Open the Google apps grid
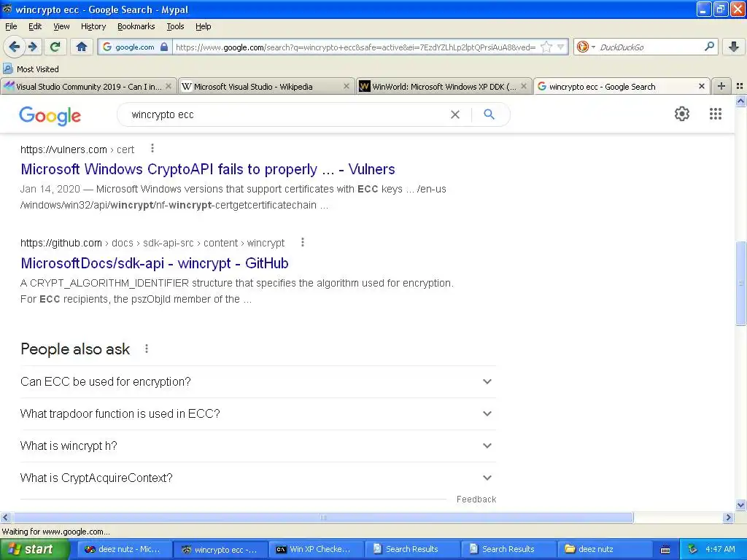Image resolution: width=747 pixels, height=560 pixels. click(716, 114)
